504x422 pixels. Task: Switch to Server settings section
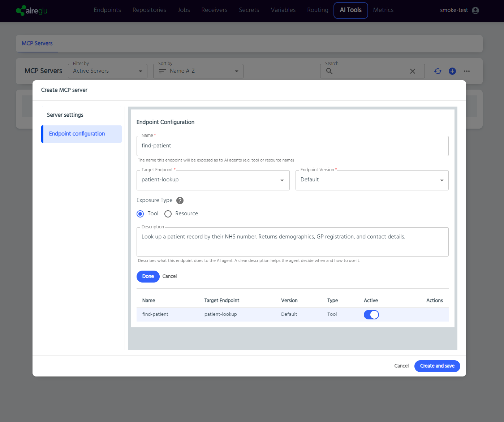[x=65, y=115]
